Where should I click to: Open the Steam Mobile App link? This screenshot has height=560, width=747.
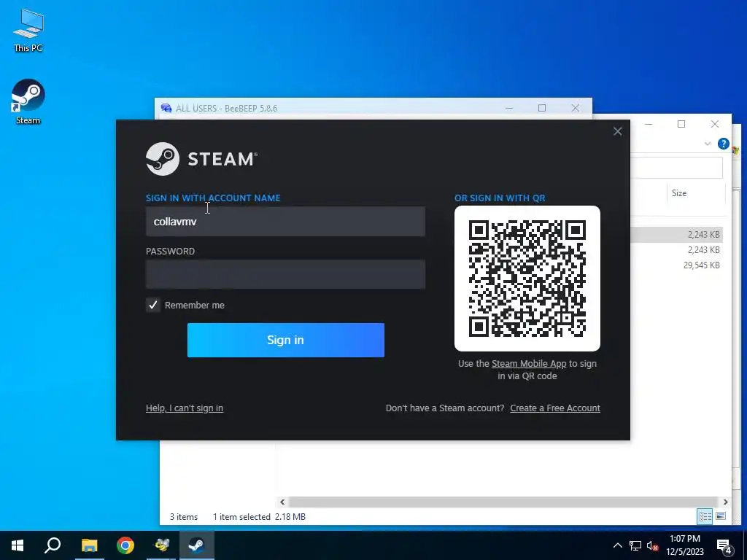click(x=529, y=364)
